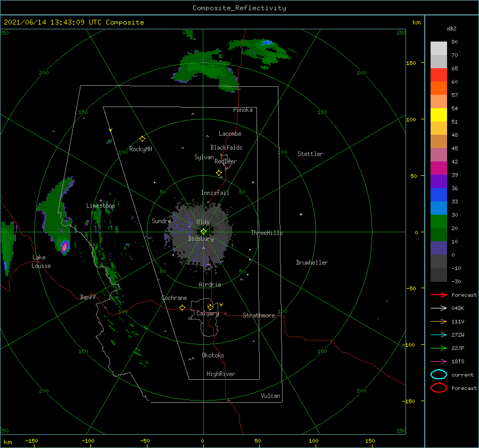This screenshot has width=479, height=448.
Task: Click the Sylvan label
Action: (204, 157)
